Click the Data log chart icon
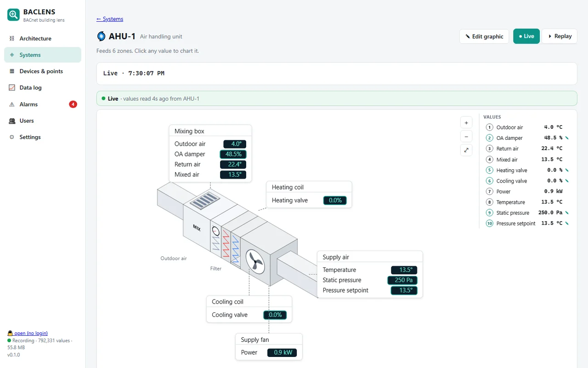The width and height of the screenshot is (588, 368). tap(12, 87)
